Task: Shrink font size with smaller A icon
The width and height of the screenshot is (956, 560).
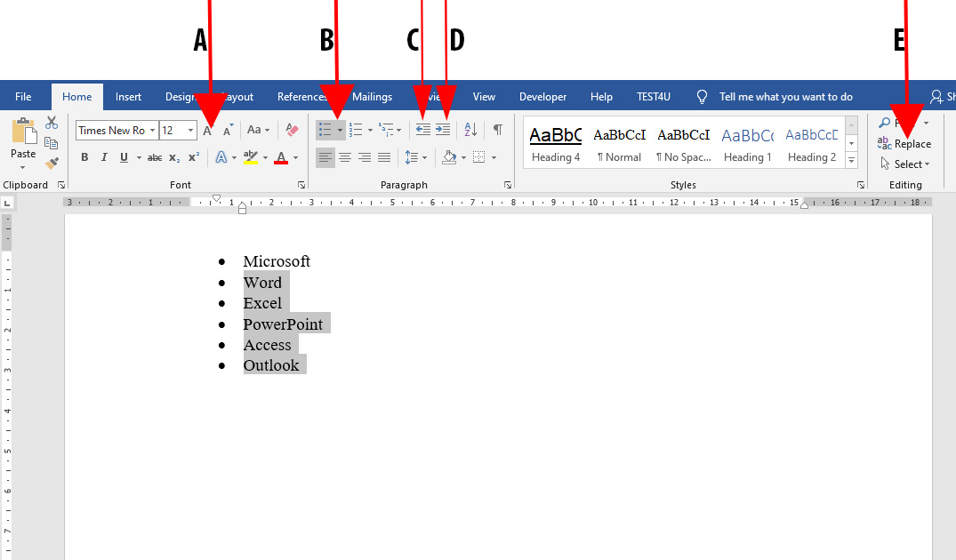Action: click(x=228, y=130)
